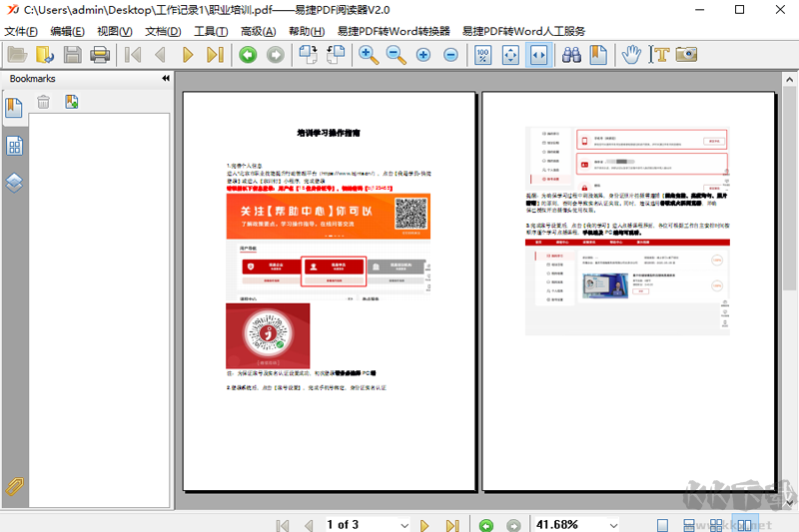Open the 视图(V) menu
The height and width of the screenshot is (532, 799).
click(115, 31)
